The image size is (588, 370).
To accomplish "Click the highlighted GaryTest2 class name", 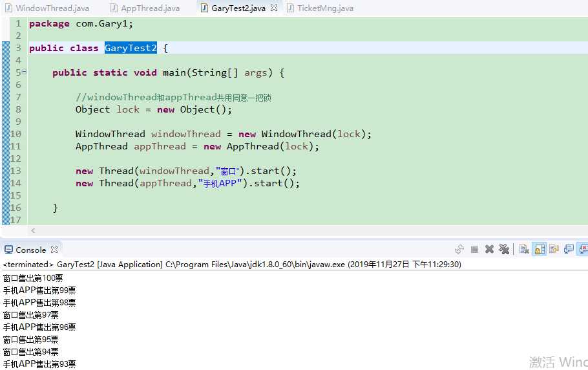I will pos(131,48).
